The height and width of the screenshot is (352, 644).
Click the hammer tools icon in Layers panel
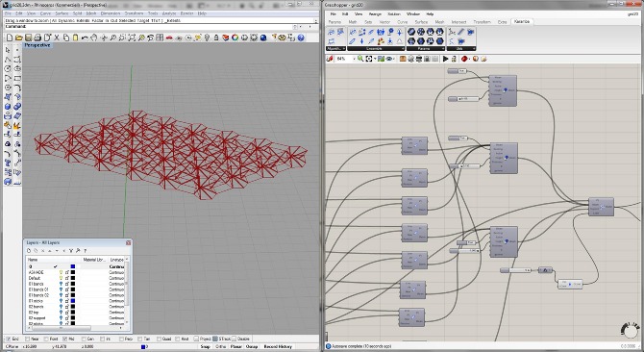pyautogui.click(x=78, y=251)
